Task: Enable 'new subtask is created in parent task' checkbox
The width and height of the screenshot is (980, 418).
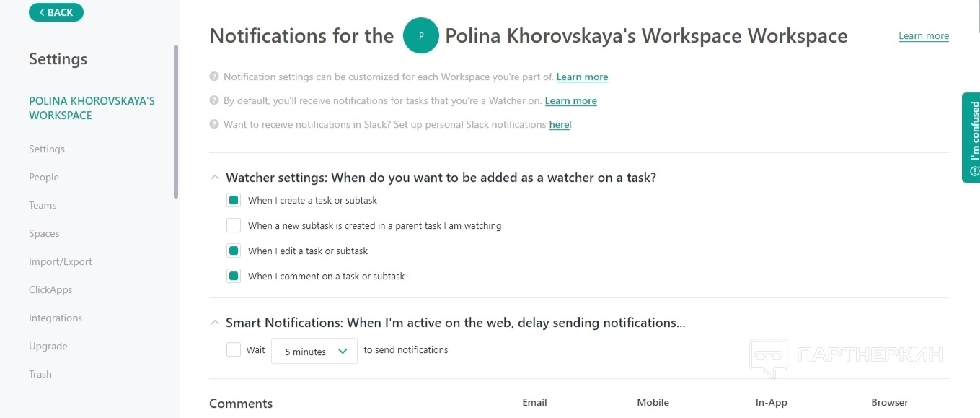Action: click(234, 225)
